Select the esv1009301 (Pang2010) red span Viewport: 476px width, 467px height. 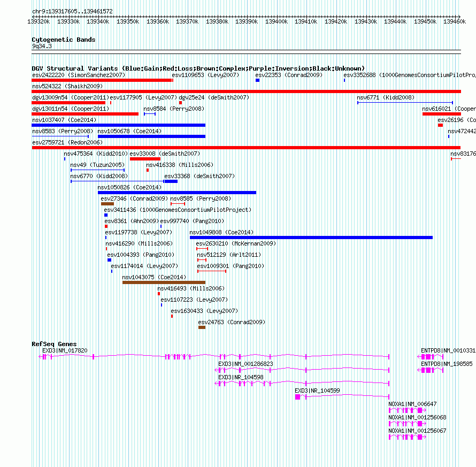point(212,271)
